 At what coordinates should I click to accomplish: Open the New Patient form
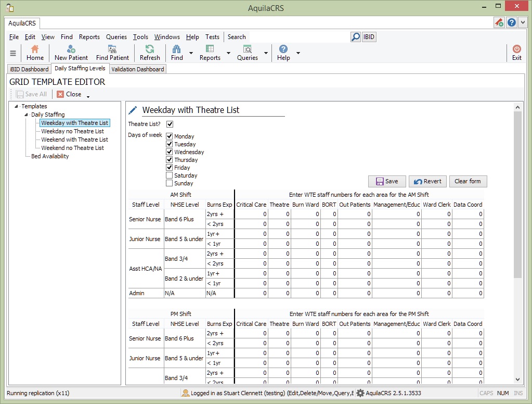coord(71,53)
